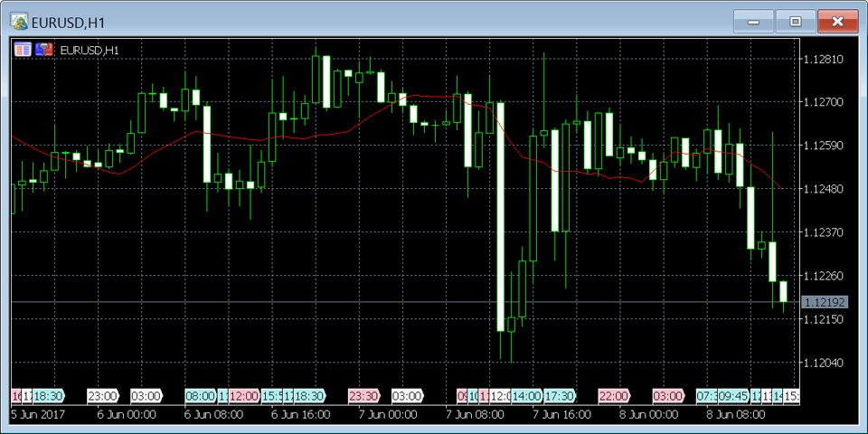868x434 pixels.
Task: Click the pink 23:30 event marker
Action: click(363, 396)
